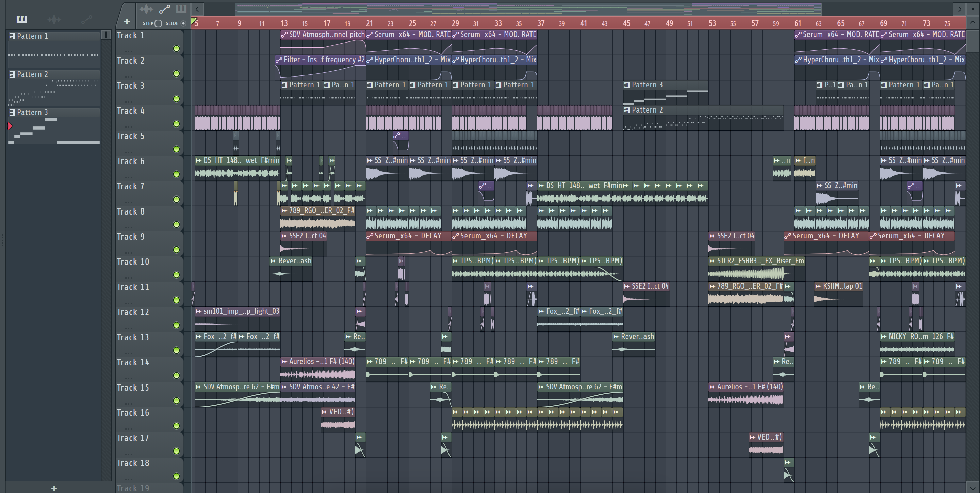
Task: Click bar 45 on the timeline ruler
Action: click(x=626, y=23)
